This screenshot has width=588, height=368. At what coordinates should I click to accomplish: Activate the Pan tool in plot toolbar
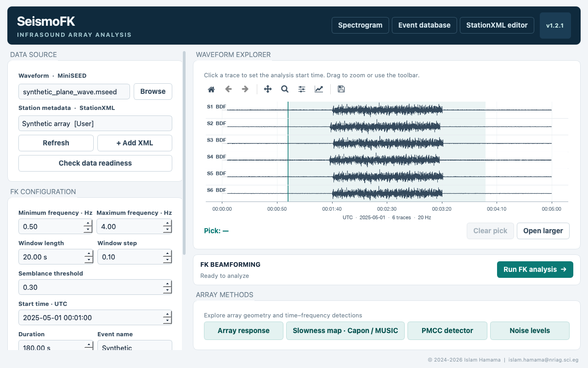point(268,89)
